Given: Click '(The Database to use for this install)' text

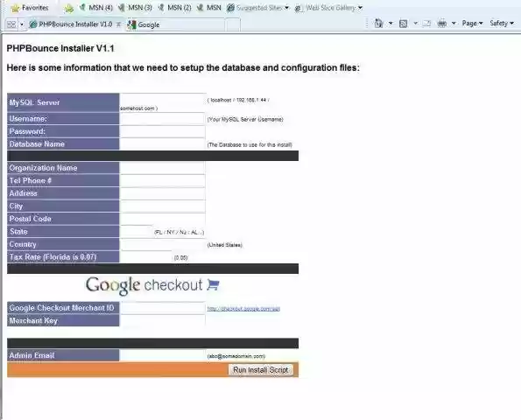Looking at the screenshot, I should 250,144.
